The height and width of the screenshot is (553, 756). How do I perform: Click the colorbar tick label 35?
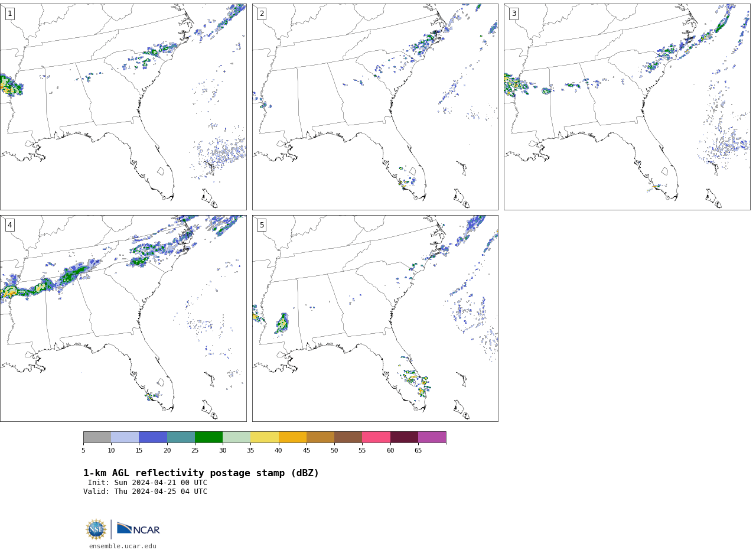(x=250, y=450)
